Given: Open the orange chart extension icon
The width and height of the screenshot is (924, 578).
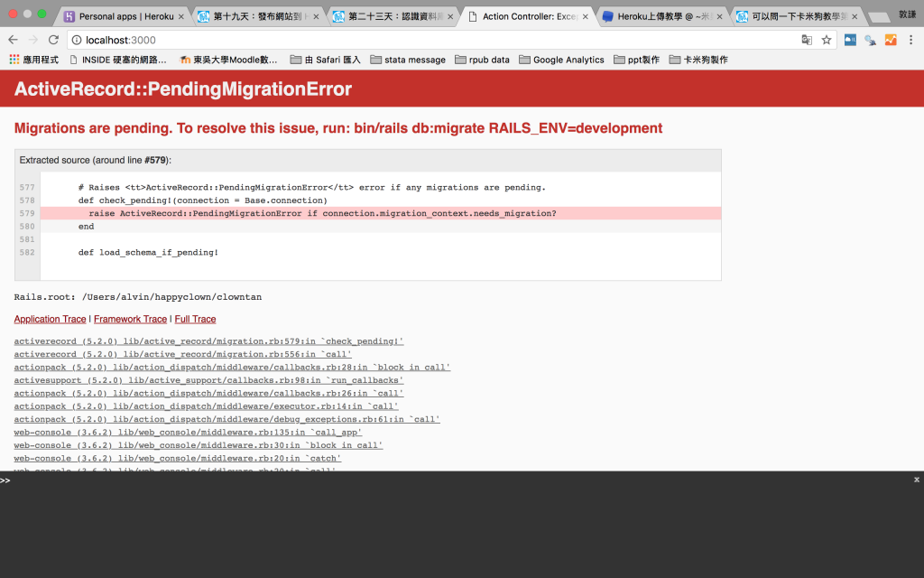Looking at the screenshot, I should [891, 40].
